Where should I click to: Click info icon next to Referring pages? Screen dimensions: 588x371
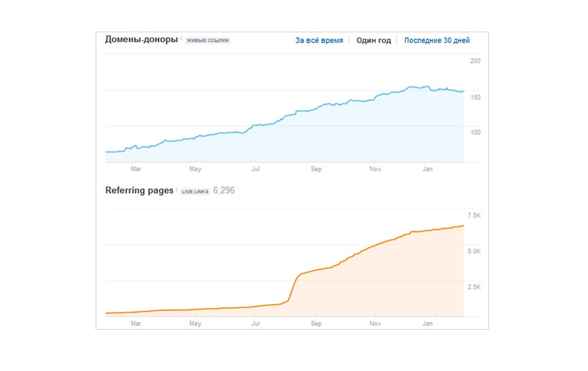[x=177, y=189]
